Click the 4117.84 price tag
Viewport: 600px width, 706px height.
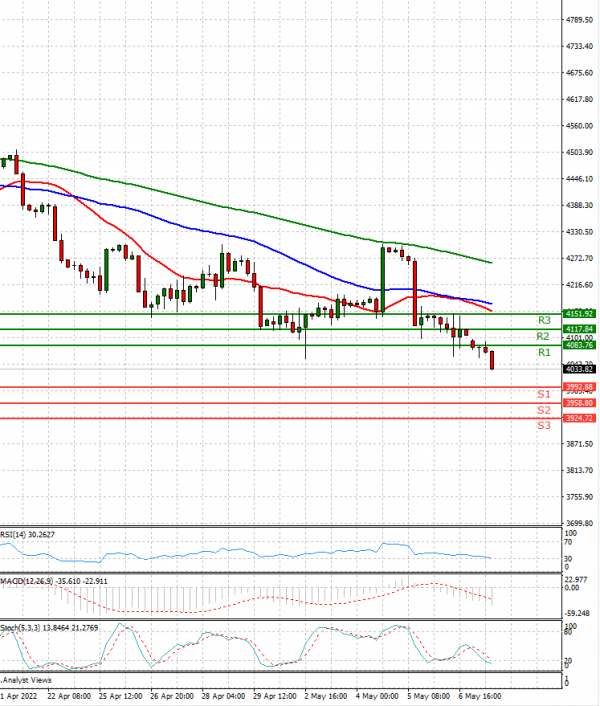580,329
